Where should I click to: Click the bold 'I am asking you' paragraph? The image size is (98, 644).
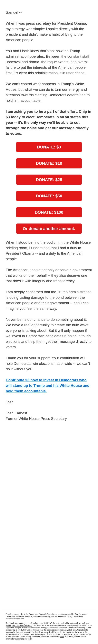49,123
